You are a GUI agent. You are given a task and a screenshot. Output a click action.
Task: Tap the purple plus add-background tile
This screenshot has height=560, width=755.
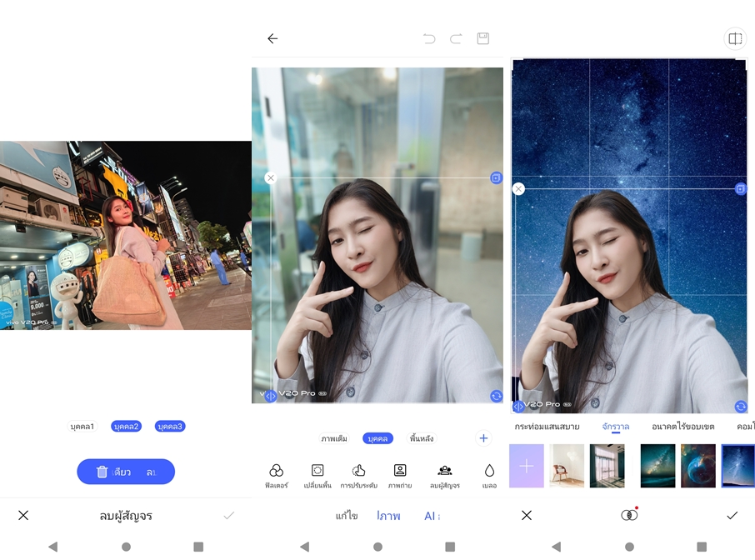click(527, 466)
